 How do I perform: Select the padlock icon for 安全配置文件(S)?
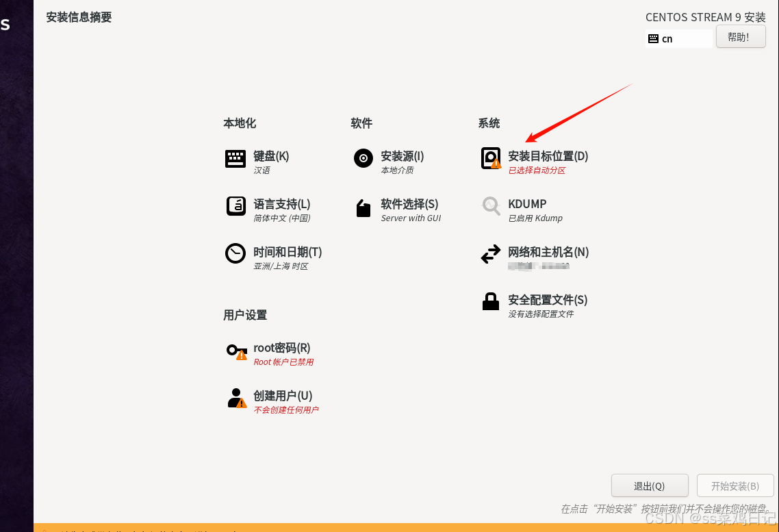[490, 301]
